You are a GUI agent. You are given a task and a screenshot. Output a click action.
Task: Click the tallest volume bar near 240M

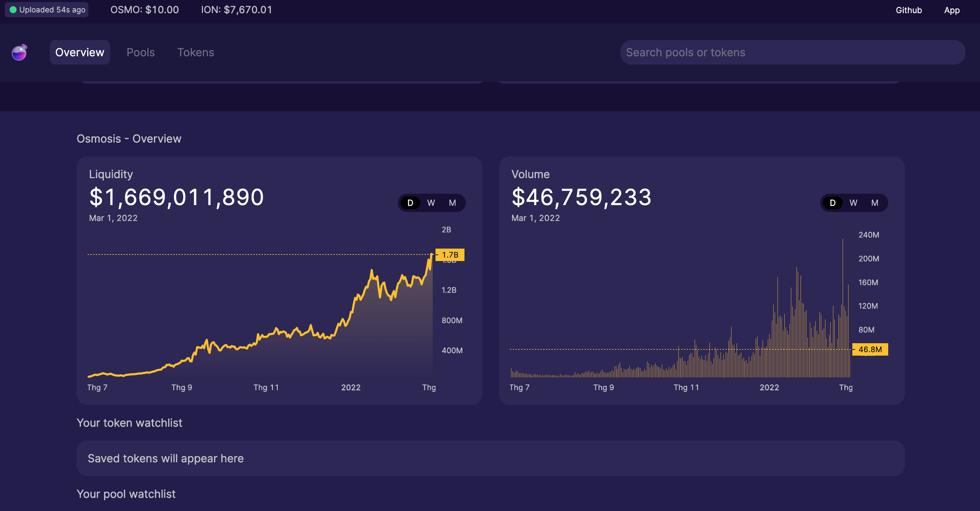pyautogui.click(x=843, y=308)
